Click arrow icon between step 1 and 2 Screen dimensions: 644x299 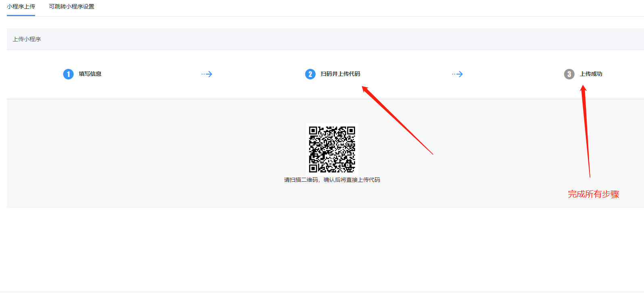(207, 74)
